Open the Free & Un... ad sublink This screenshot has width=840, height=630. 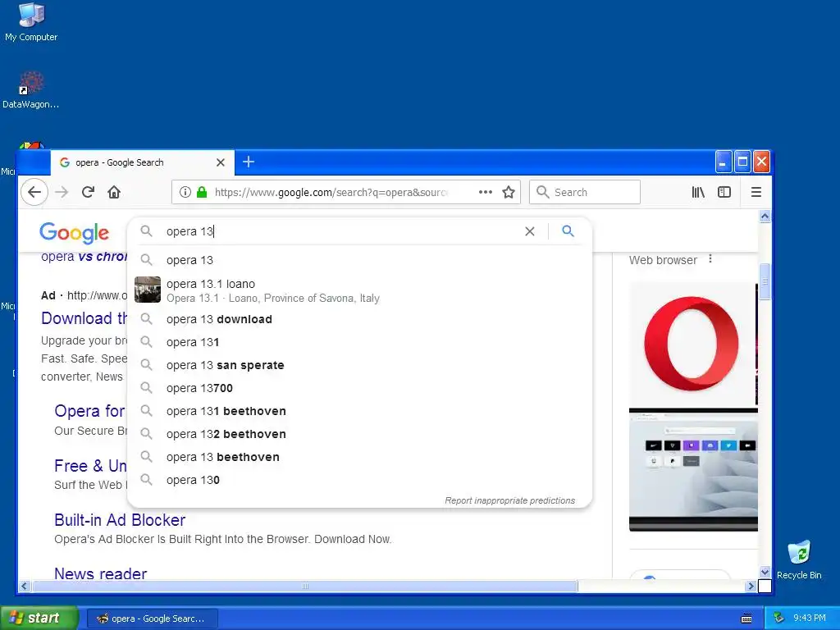[90, 466]
